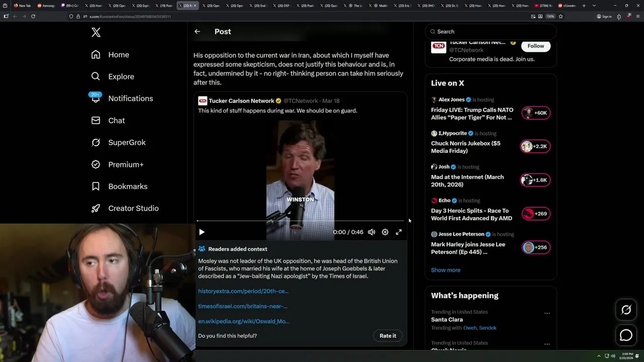
Task: Join Chuck Norris Jukebox +2.2K space
Action: click(535, 146)
